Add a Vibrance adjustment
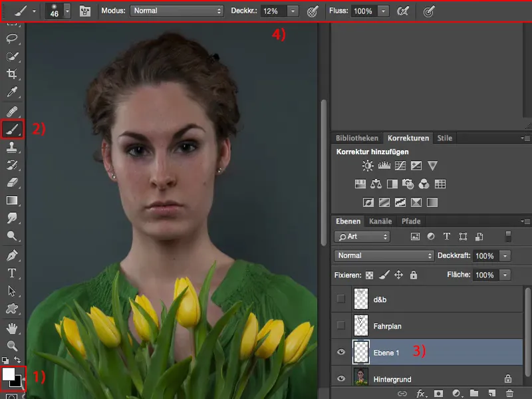 432,166
